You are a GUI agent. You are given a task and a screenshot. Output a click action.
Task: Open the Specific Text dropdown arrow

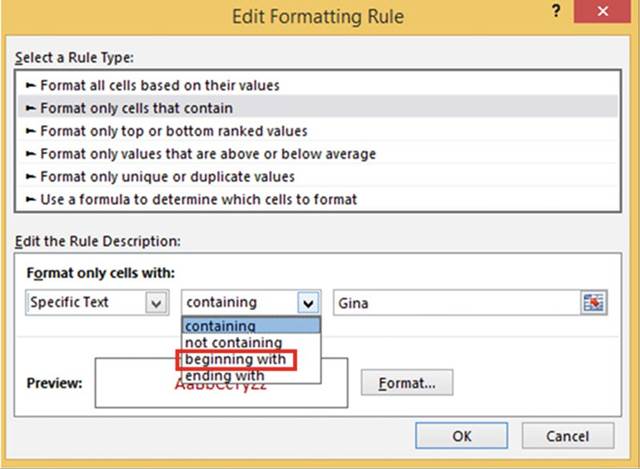tap(156, 302)
